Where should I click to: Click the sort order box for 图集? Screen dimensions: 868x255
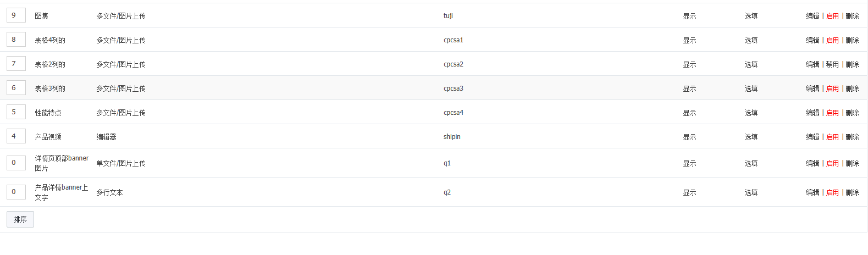coord(16,15)
